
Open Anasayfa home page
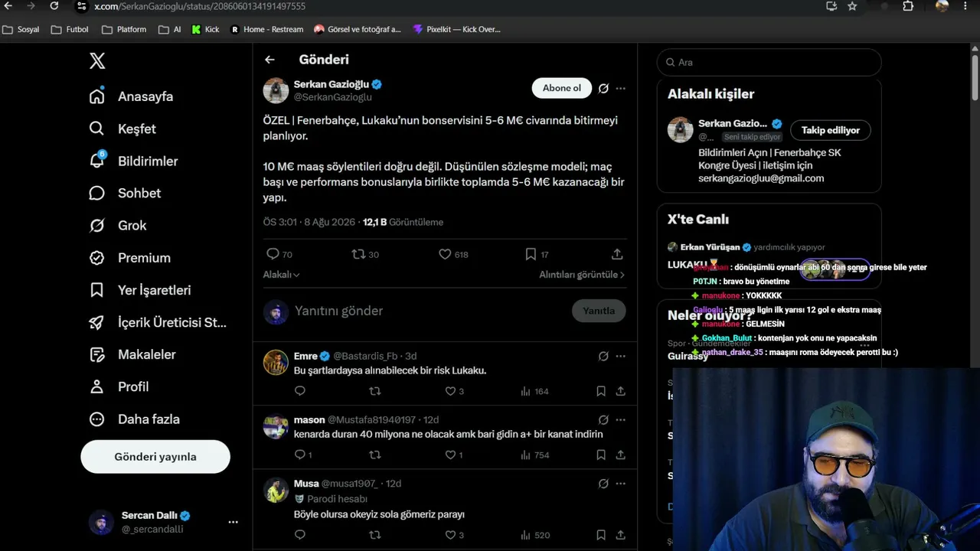point(131,96)
